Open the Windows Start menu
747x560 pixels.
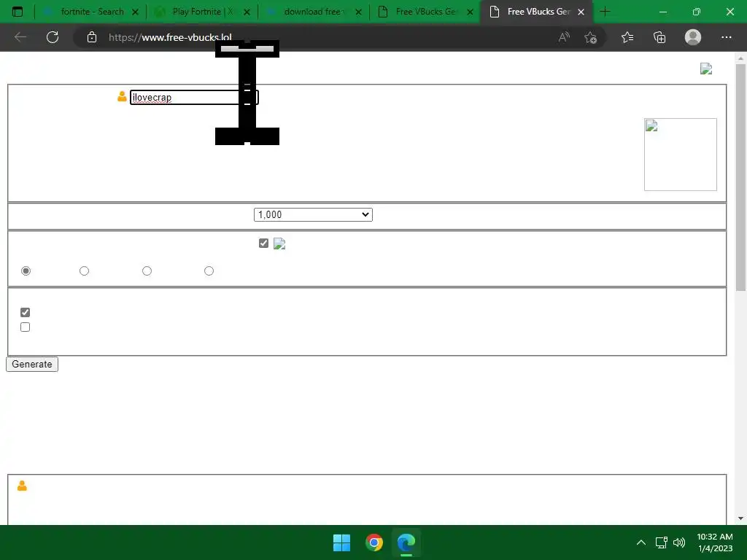tap(341, 542)
